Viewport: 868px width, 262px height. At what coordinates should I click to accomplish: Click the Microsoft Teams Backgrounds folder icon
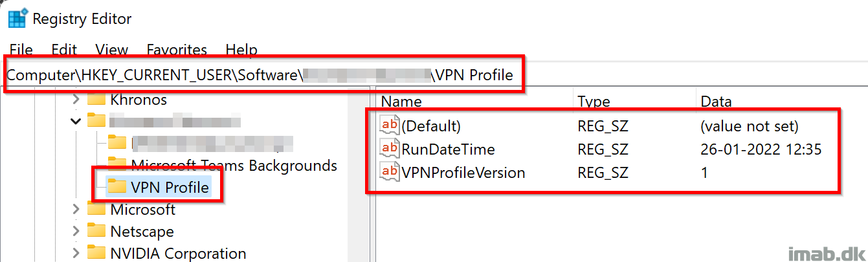coord(117,164)
